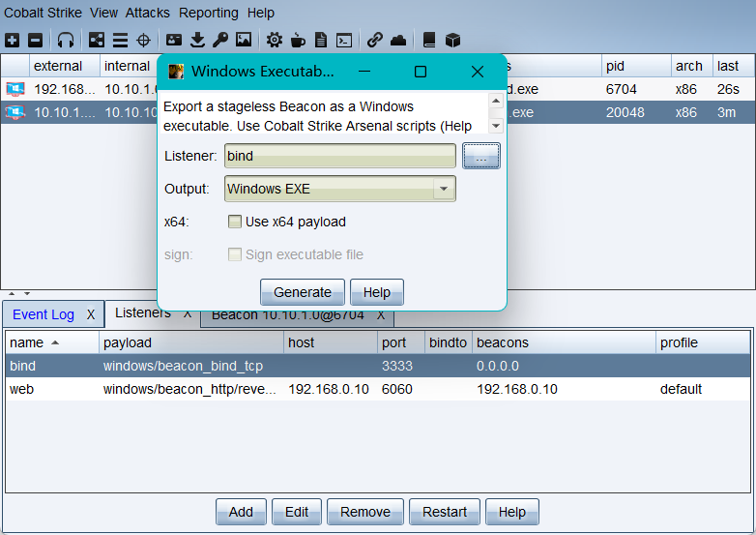
Task: Switch to the Event Log tab
Action: point(44,314)
